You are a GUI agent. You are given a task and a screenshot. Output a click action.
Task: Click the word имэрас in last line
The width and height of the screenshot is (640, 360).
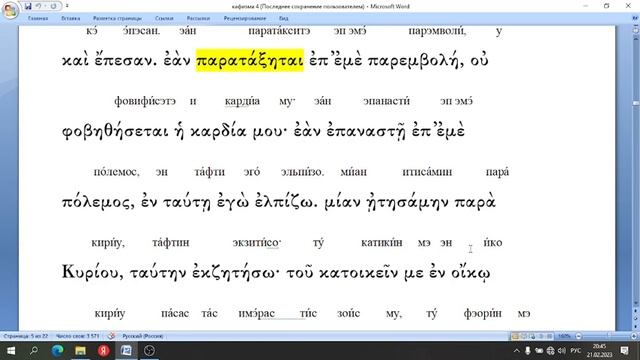(x=256, y=313)
